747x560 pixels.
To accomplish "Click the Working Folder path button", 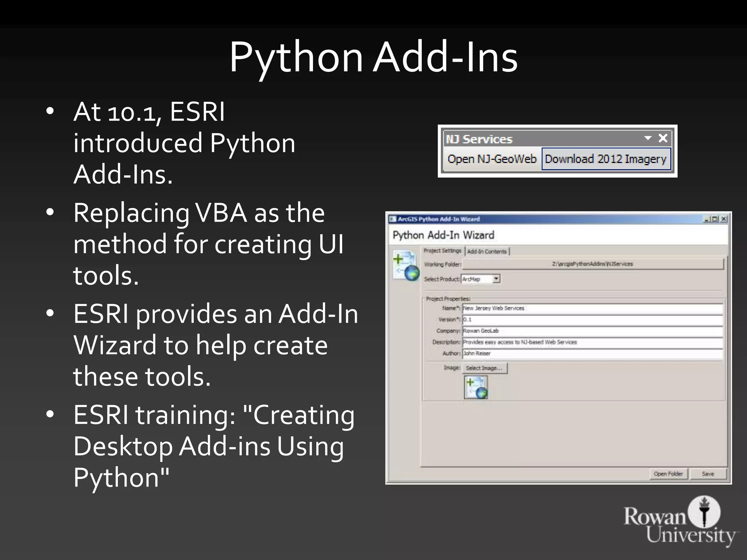I will pos(593,264).
